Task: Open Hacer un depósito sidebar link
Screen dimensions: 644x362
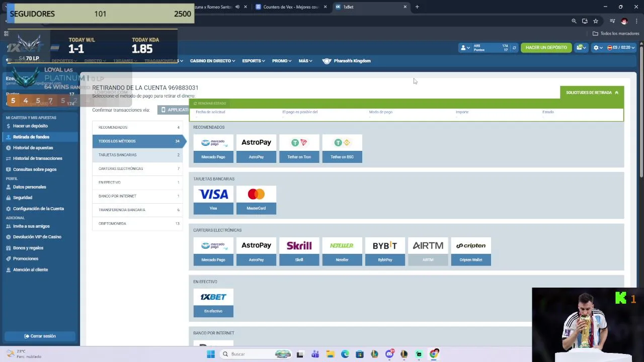Action: point(30,126)
